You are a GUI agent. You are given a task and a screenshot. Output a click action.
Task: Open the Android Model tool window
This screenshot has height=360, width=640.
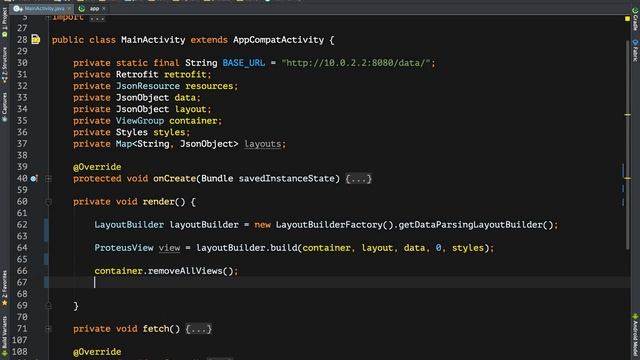point(635,336)
